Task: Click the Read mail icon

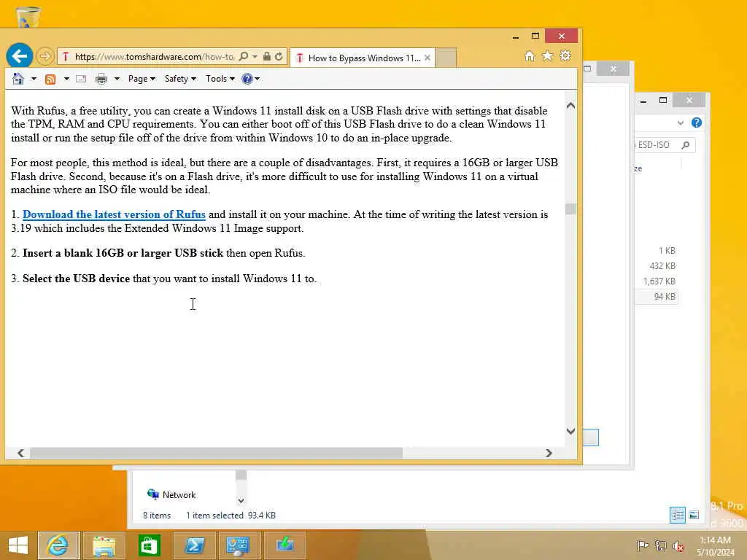Action: click(81, 79)
